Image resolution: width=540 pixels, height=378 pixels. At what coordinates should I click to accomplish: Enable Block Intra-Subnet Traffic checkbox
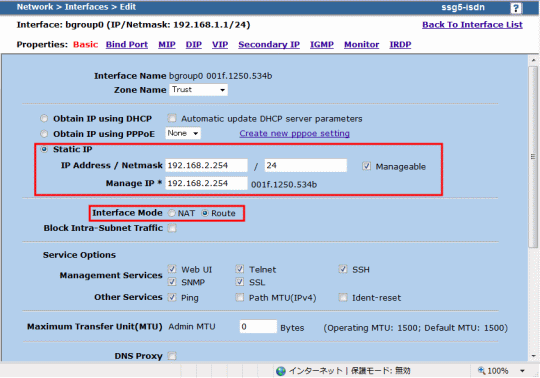(172, 228)
